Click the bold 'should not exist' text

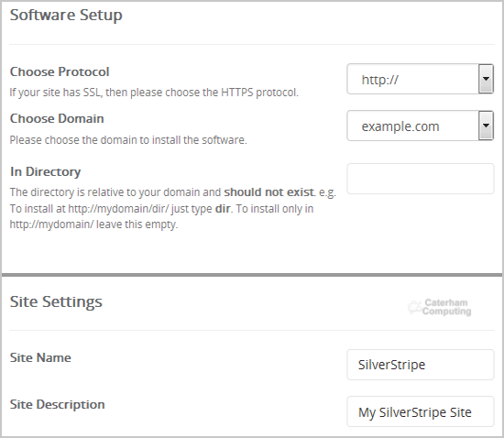point(268,192)
